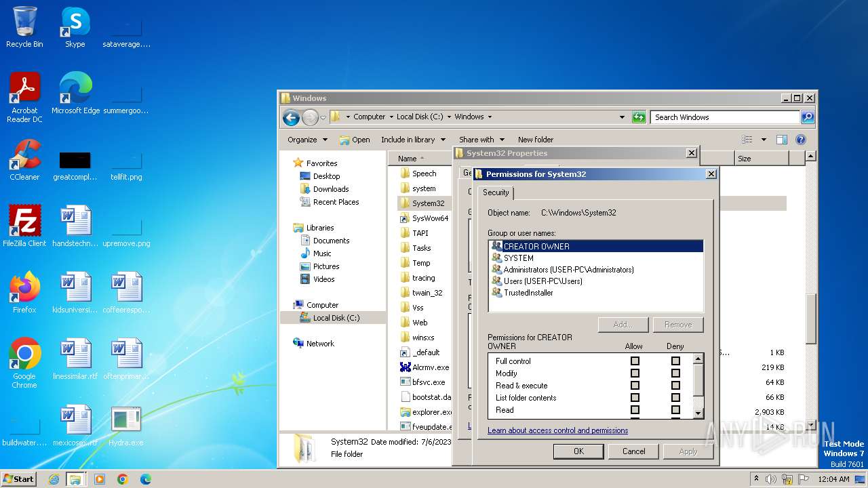Check Allow for List folder contents

(635, 398)
